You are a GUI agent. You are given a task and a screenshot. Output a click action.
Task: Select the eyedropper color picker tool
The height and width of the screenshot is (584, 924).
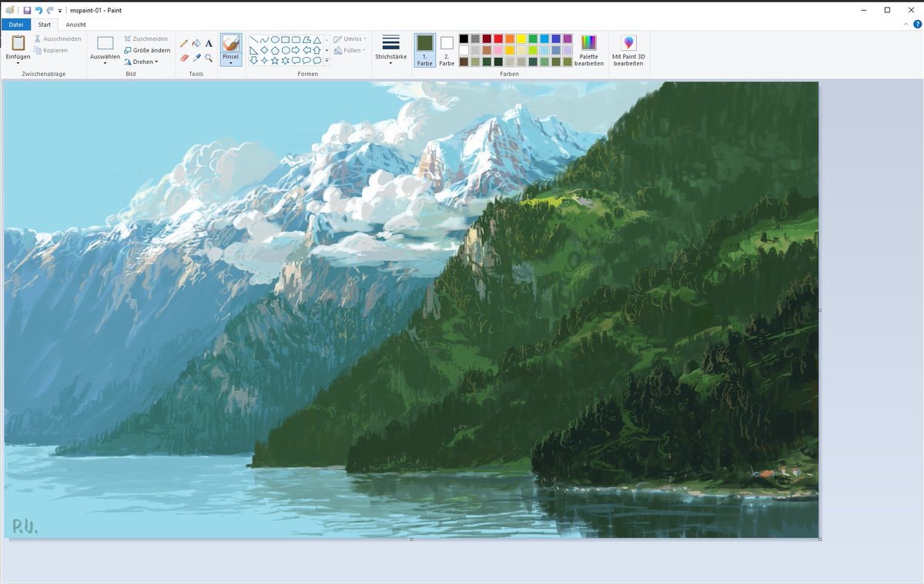click(196, 58)
